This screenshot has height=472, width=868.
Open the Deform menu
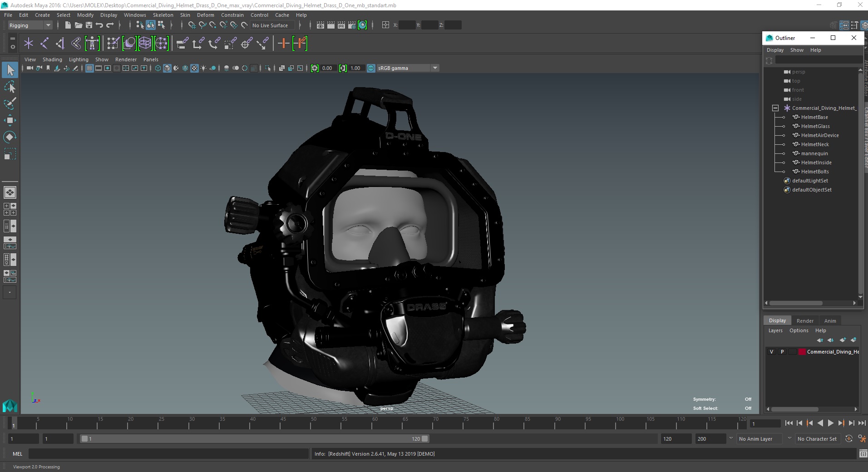[205, 15]
